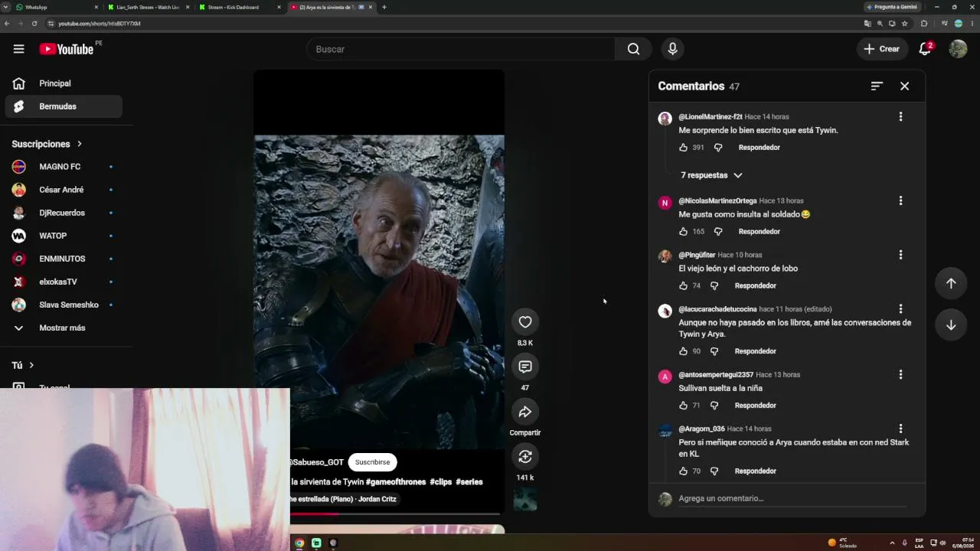Open the YouTube hamburger guide menu
Image resolution: width=980 pixels, height=551 pixels.
click(x=18, y=49)
